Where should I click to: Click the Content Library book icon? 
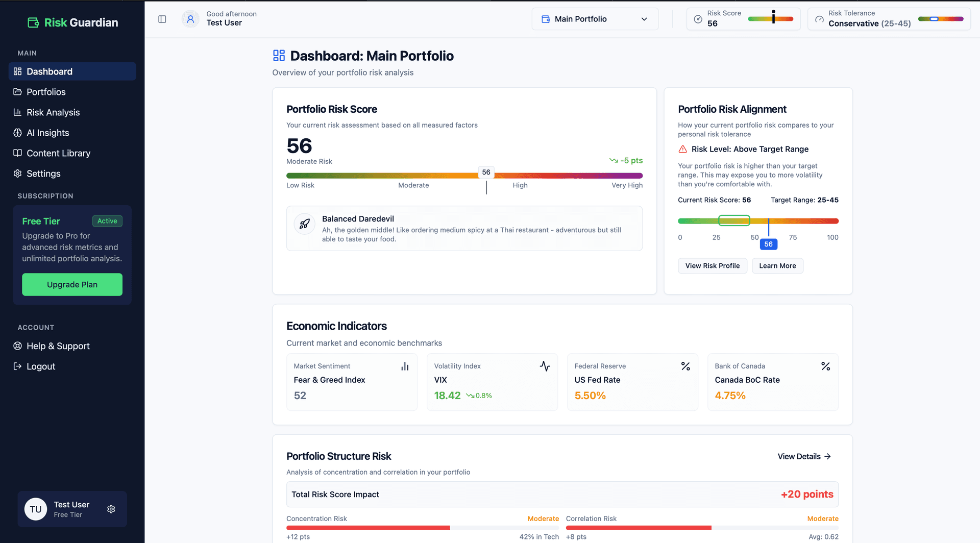coord(17,153)
